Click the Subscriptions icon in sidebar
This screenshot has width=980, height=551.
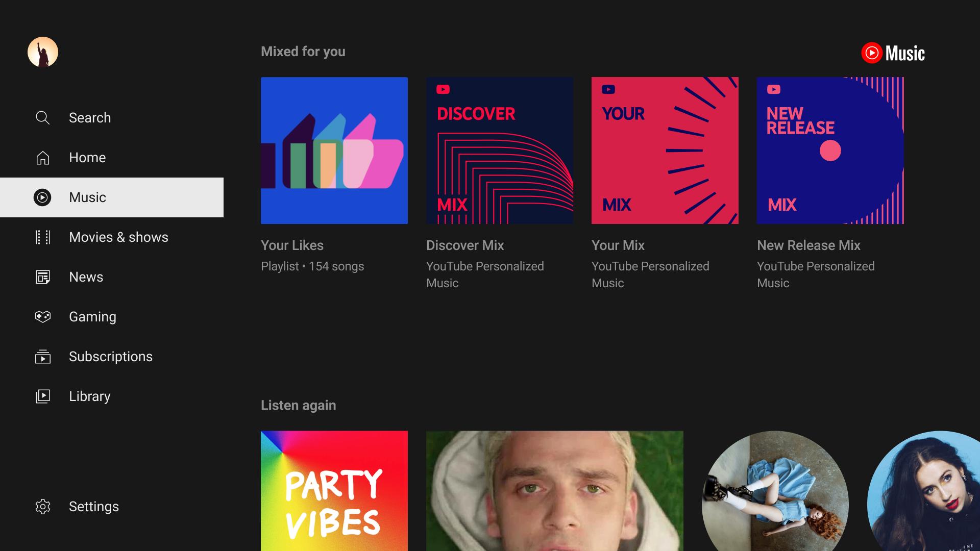coord(43,357)
